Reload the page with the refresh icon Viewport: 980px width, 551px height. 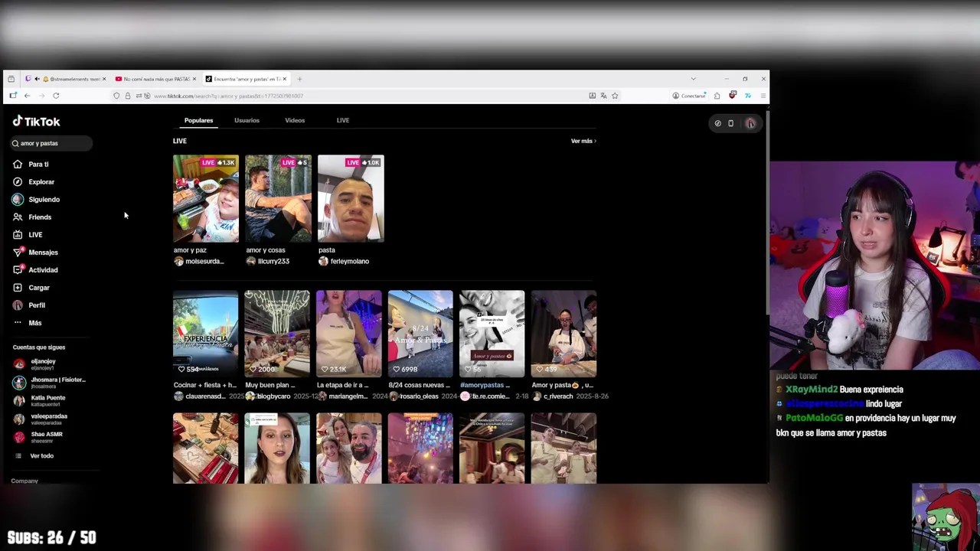56,96
